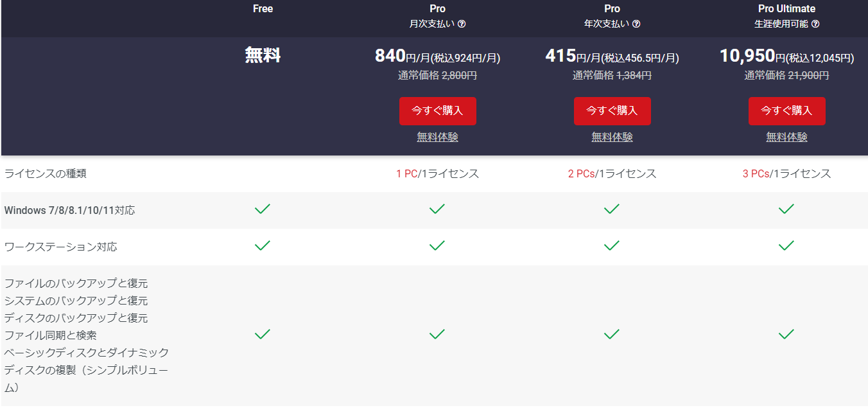Click Pro yearly checkmark for Windows 7/8/8.1/10/11対応
868x408 pixels.
[612, 209]
